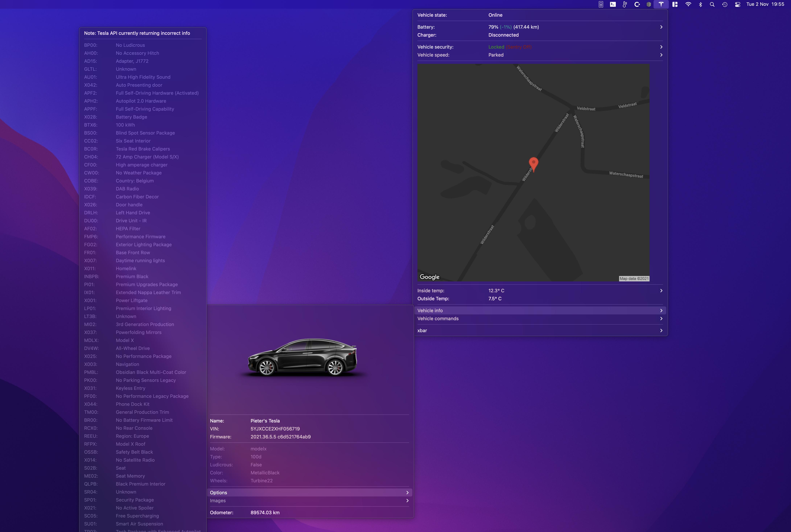Expand the Images submenu chevron
This screenshot has height=532, width=791.
(x=407, y=501)
